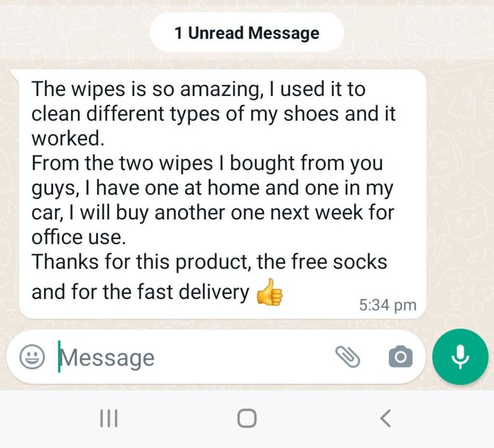Open Android recent apps button
494x448 pixels.
(x=109, y=418)
